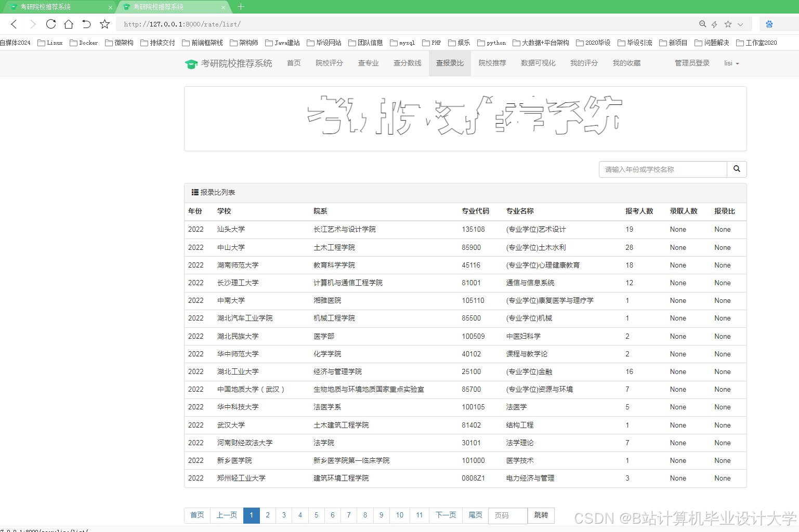Viewport: 799px width, 532px height.
Task: Click the undo arrow icon in the toolbar
Action: click(x=86, y=24)
